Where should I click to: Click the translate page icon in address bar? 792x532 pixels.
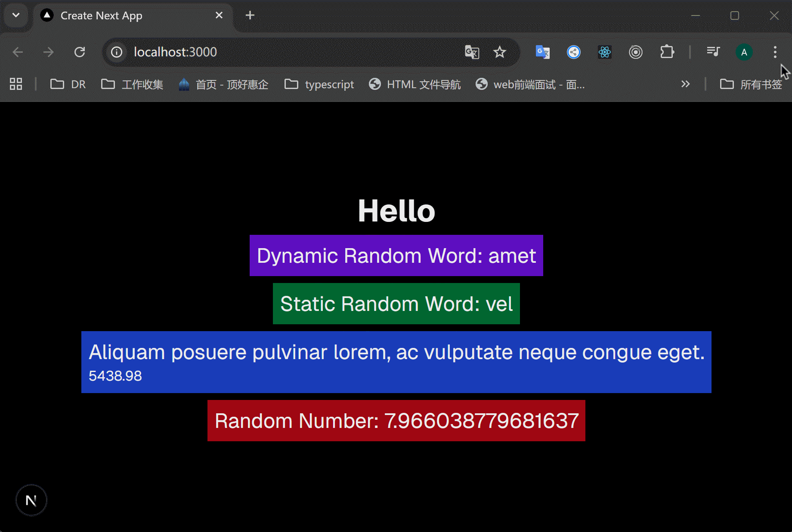point(472,52)
